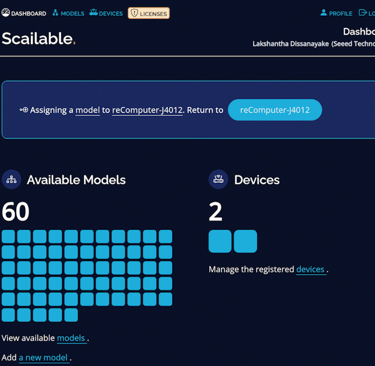
Task: Click the assign arrow icon before 'Assigning'
Action: point(24,110)
